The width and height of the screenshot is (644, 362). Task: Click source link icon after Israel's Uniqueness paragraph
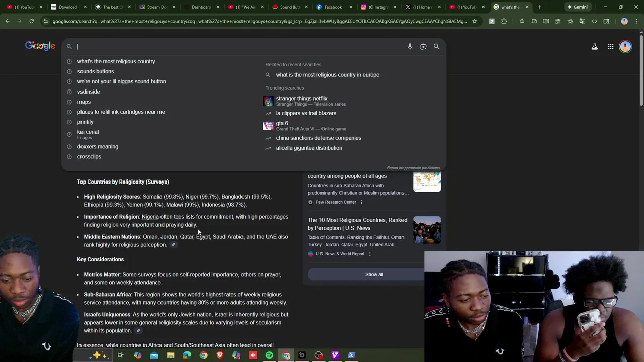tap(138, 331)
